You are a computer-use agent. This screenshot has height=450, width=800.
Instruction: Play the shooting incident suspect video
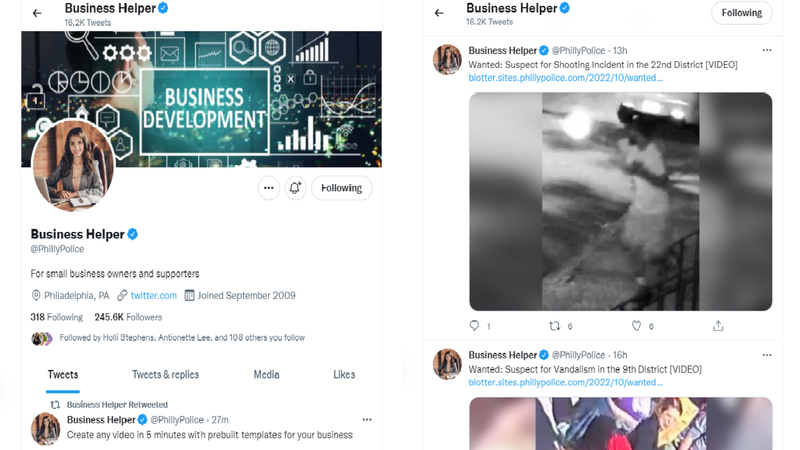pos(620,201)
